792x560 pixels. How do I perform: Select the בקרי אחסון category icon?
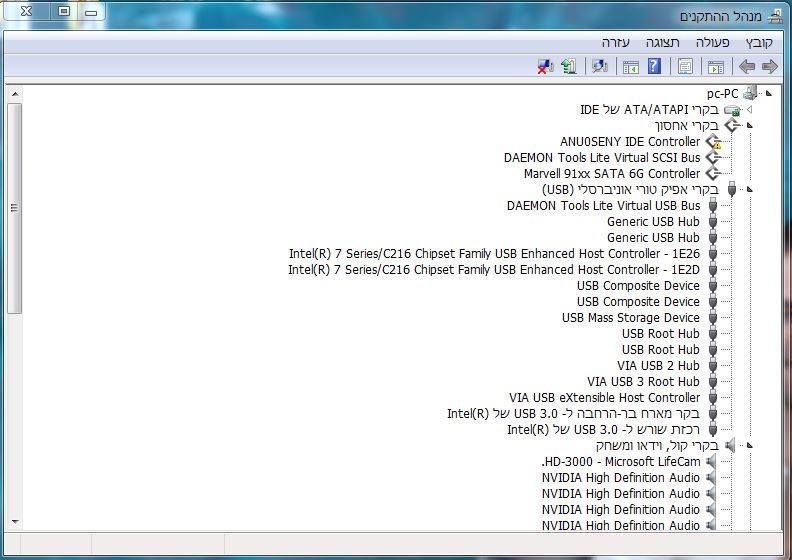click(732, 125)
